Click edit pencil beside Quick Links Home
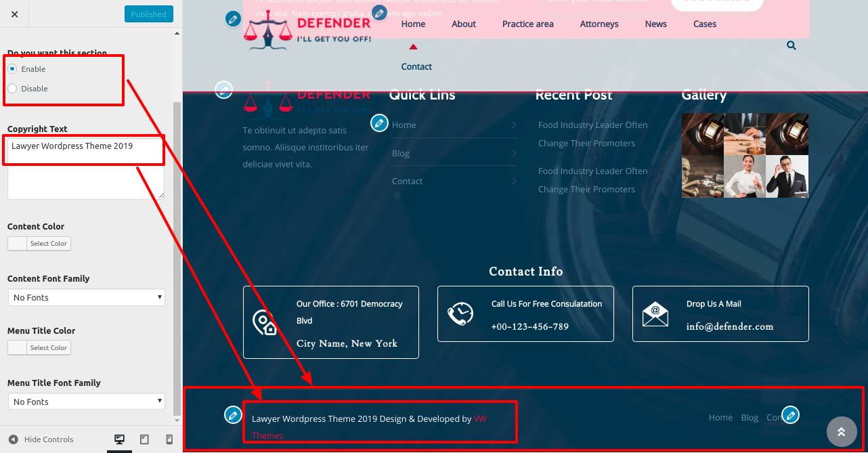 (380, 123)
